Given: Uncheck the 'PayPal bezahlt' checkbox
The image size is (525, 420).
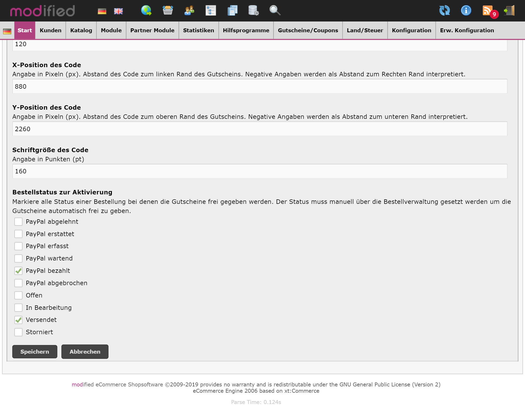Looking at the screenshot, I should coord(18,271).
